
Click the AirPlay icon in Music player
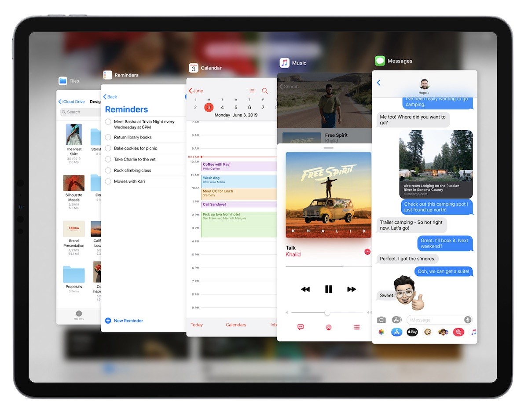(x=328, y=327)
